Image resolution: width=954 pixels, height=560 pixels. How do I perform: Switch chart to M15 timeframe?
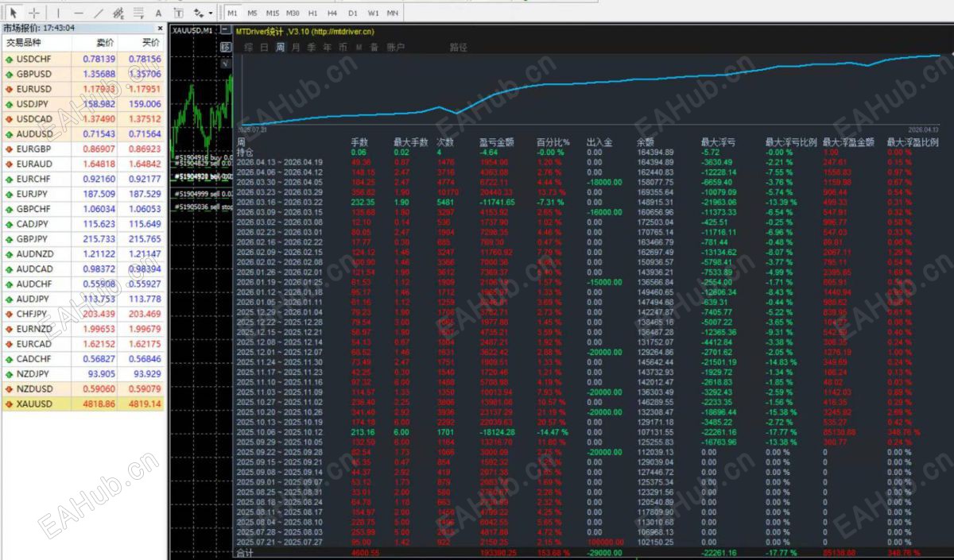(273, 14)
